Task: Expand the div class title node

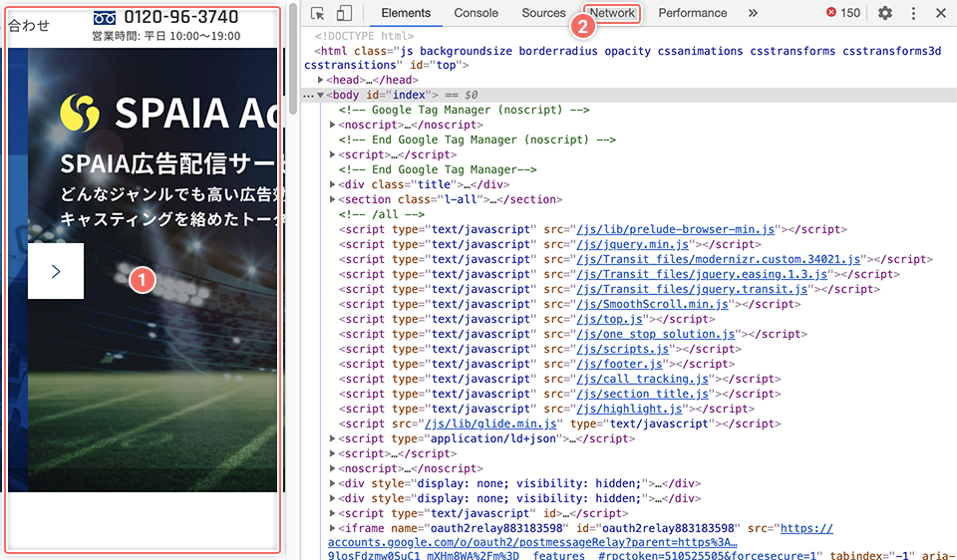Action: (x=333, y=184)
